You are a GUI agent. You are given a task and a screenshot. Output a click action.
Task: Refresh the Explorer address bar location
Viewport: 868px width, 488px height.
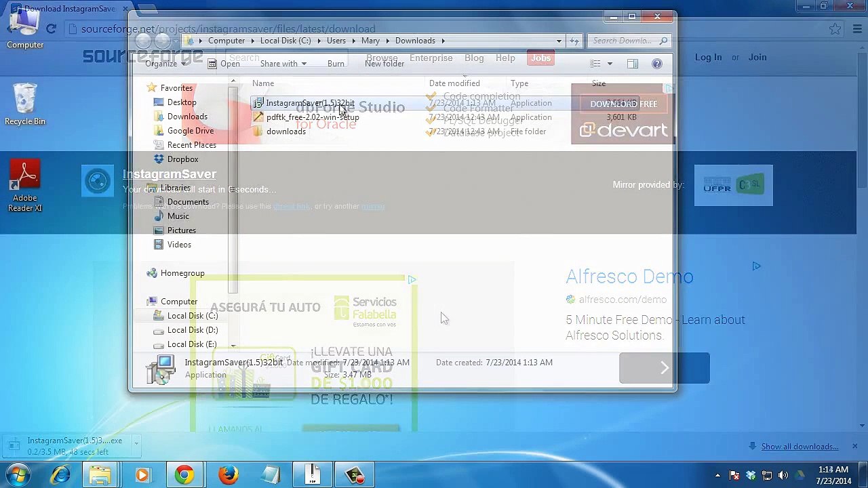574,41
